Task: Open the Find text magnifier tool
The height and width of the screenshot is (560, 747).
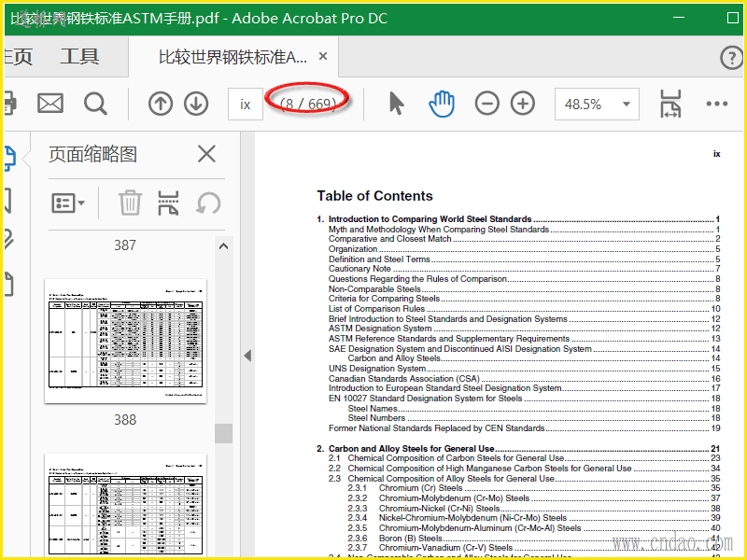Action: (x=95, y=104)
